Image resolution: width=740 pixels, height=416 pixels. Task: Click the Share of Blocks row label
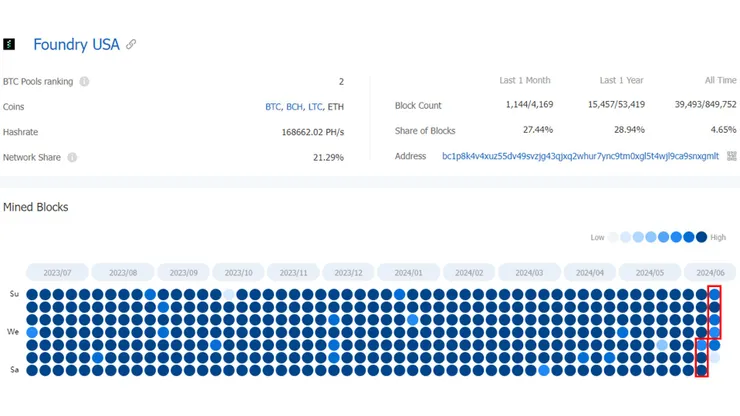425,131
